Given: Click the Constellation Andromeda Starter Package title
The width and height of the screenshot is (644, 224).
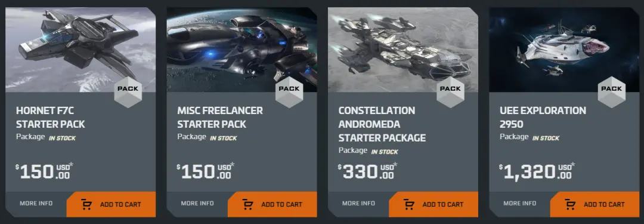Looking at the screenshot, I should pyautogui.click(x=382, y=124).
